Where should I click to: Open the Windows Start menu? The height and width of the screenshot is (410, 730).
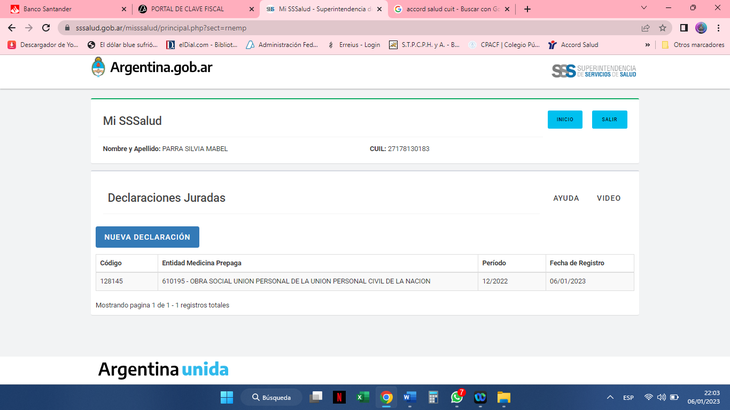click(x=227, y=397)
